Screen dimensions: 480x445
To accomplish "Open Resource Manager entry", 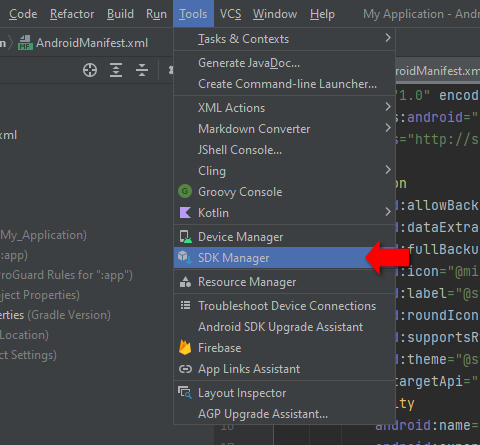I will tap(284, 282).
